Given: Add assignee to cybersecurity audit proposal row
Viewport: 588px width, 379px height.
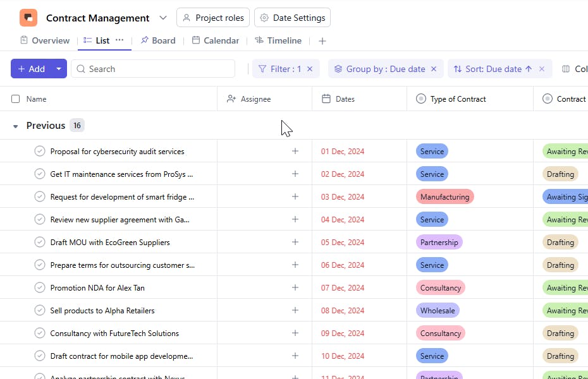Looking at the screenshot, I should [295, 152].
